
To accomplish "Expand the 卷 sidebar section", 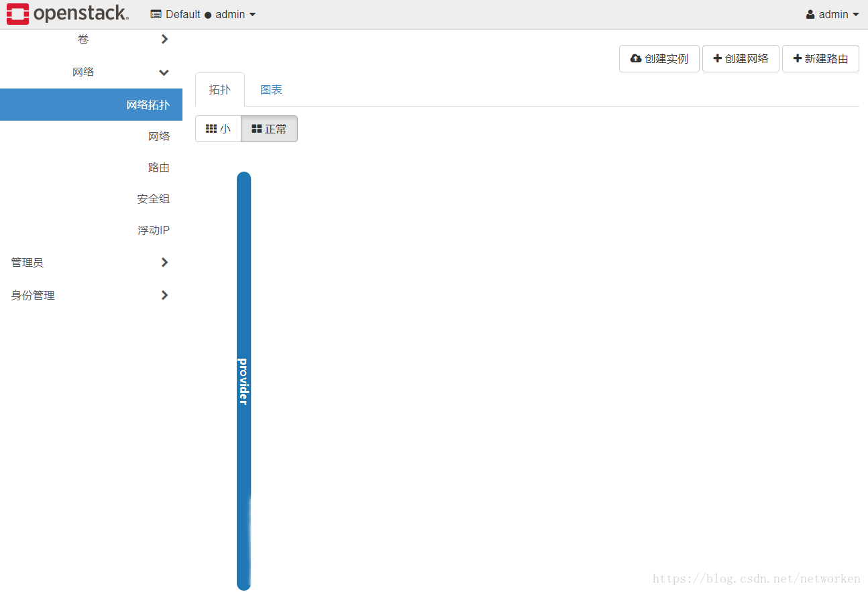I will tap(83, 39).
